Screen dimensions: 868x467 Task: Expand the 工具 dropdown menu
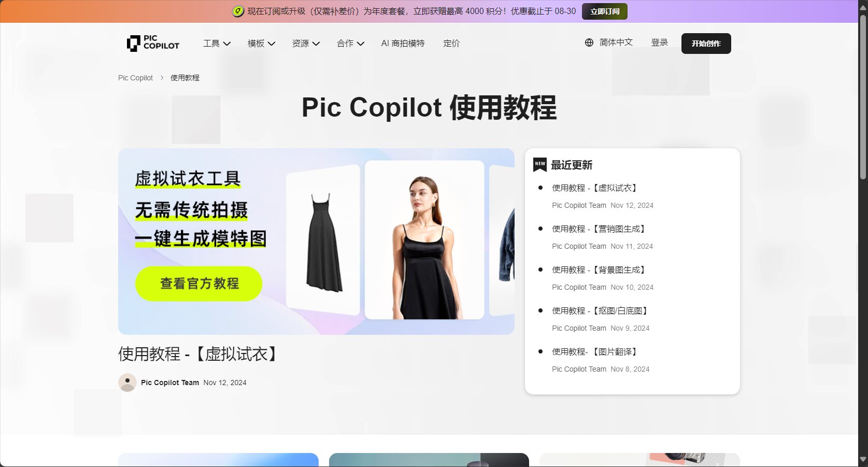(217, 44)
